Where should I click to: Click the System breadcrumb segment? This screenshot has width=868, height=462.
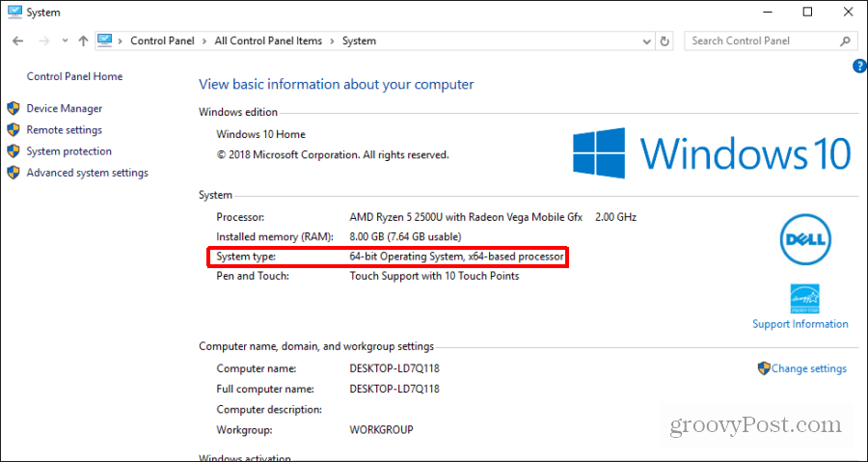pos(360,41)
